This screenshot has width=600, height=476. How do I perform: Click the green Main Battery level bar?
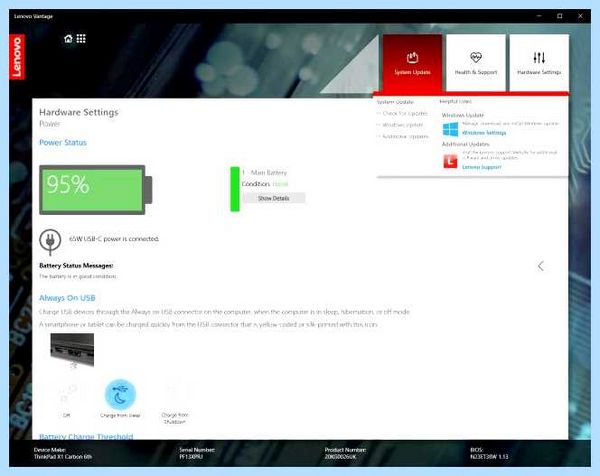pyautogui.click(x=235, y=189)
